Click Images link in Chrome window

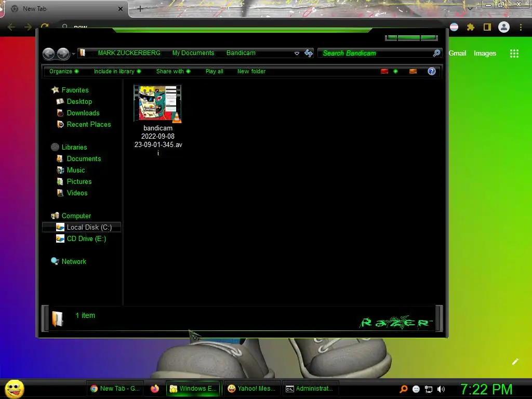click(x=485, y=54)
